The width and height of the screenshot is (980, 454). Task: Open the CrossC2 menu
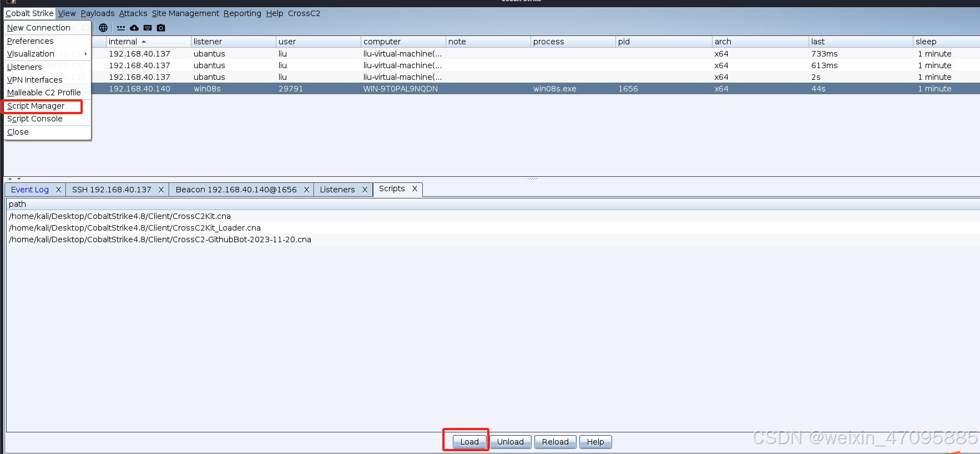pos(304,13)
